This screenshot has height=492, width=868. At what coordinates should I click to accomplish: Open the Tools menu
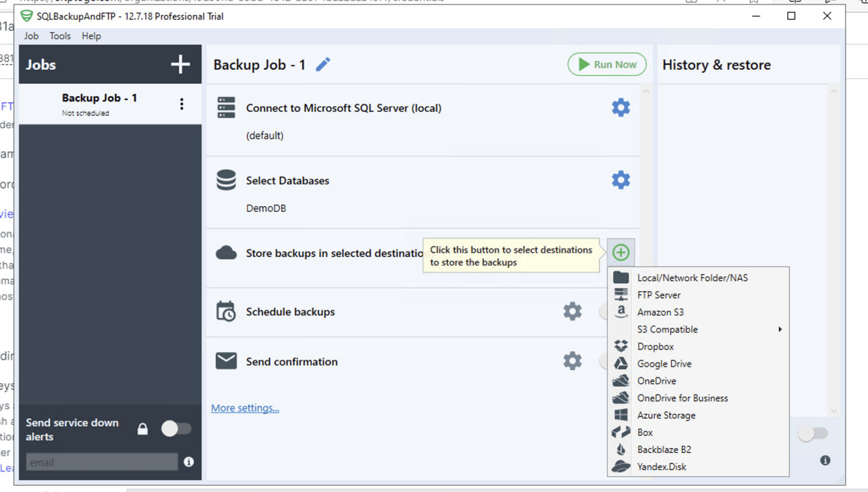point(60,36)
